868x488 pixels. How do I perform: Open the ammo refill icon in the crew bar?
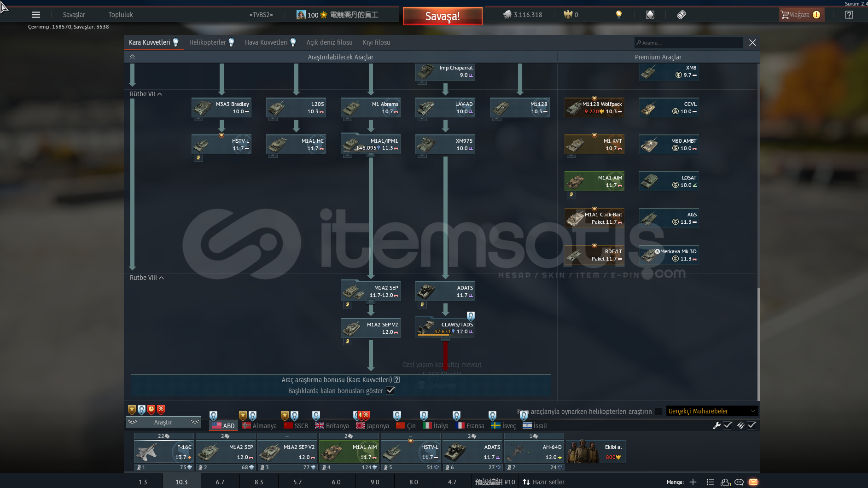(740, 425)
